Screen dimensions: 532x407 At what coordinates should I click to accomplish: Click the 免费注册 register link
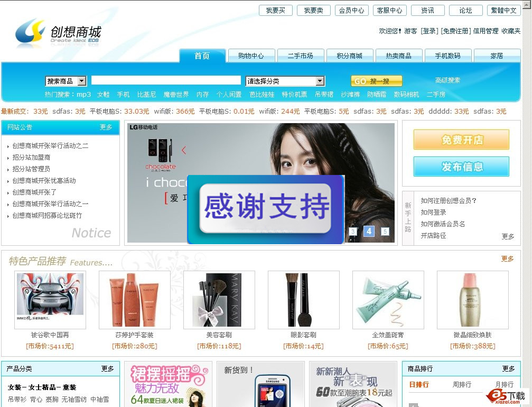[456, 31]
